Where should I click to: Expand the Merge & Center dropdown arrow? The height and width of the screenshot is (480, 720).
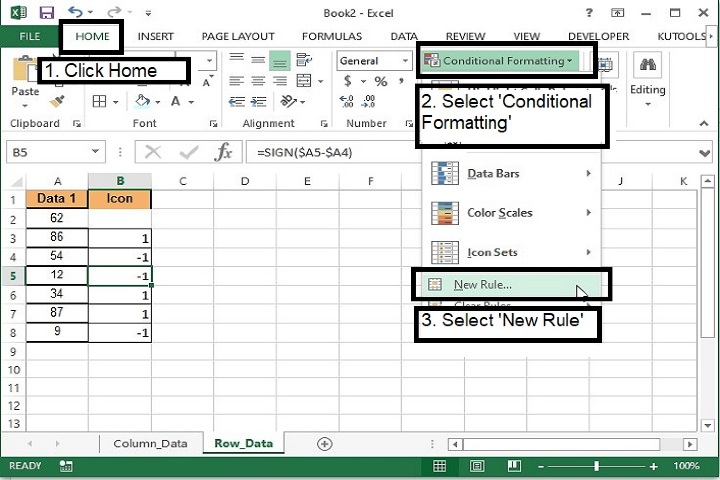(321, 81)
